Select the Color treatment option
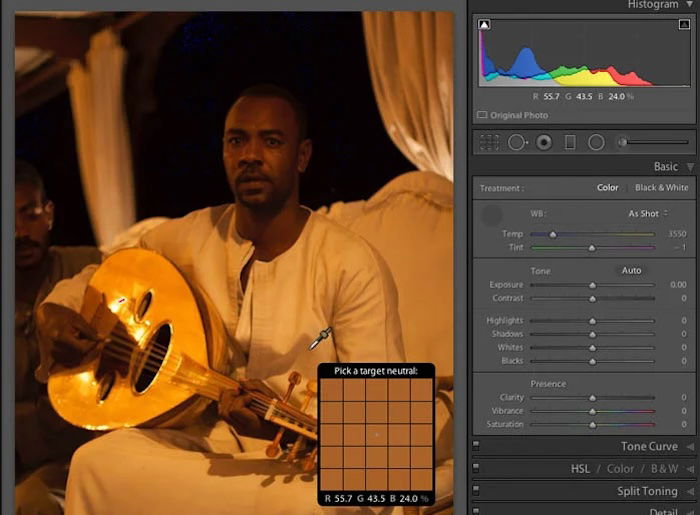The width and height of the screenshot is (700, 515). click(x=607, y=188)
